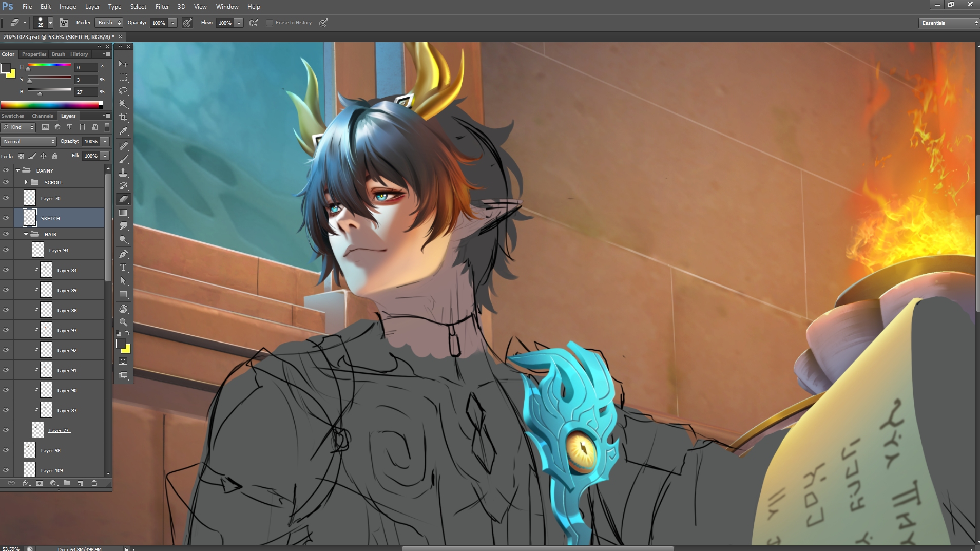
Task: Select the Clone Stamp tool
Action: [x=123, y=173]
